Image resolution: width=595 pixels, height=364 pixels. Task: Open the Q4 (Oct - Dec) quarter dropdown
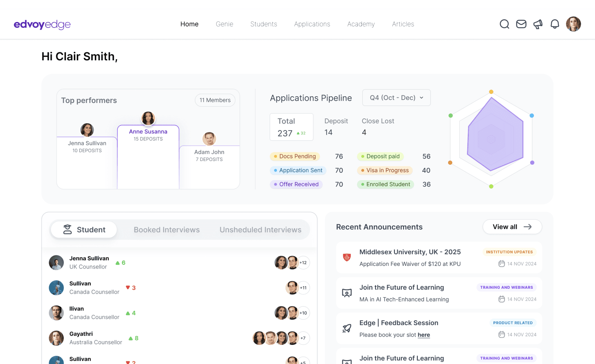[396, 98]
